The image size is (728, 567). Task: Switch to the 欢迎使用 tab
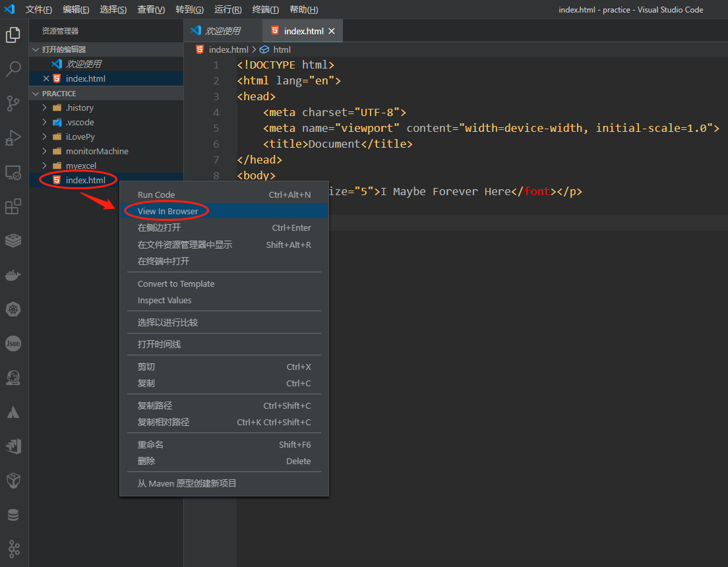point(222,31)
